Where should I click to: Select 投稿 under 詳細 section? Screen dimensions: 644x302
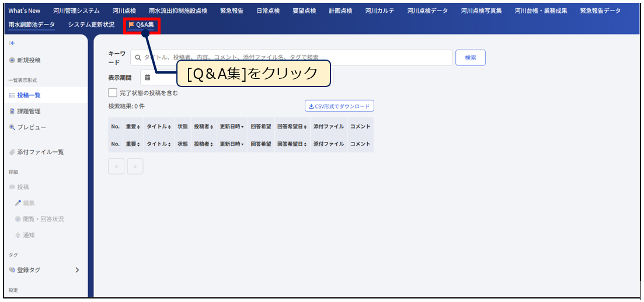[x=19, y=187]
